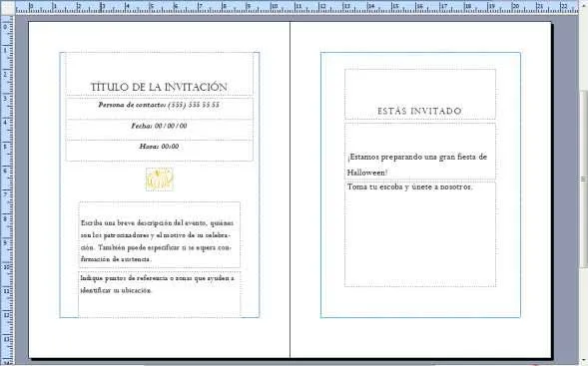Click the 'ESTÁS INVITADO' heading

[x=419, y=111]
